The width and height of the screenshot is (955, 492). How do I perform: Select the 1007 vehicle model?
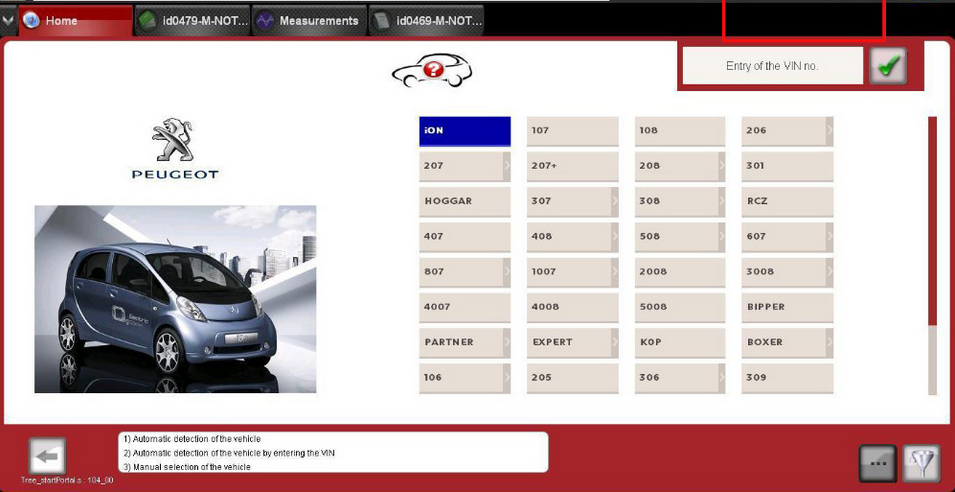point(573,272)
